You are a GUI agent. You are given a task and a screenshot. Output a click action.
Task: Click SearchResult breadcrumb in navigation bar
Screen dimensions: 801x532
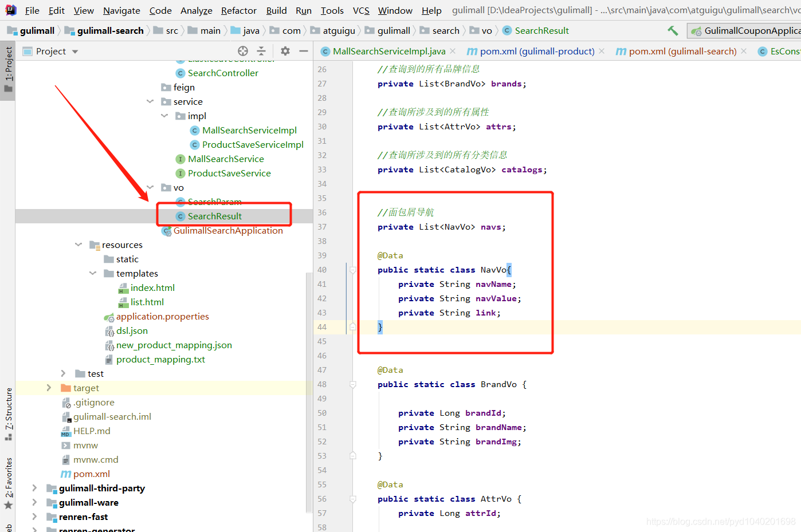click(536, 30)
